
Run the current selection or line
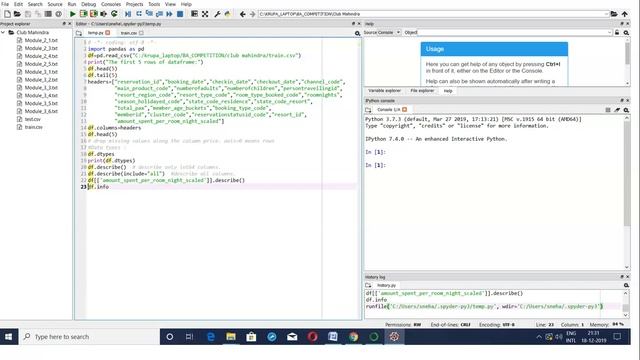(x=104, y=14)
